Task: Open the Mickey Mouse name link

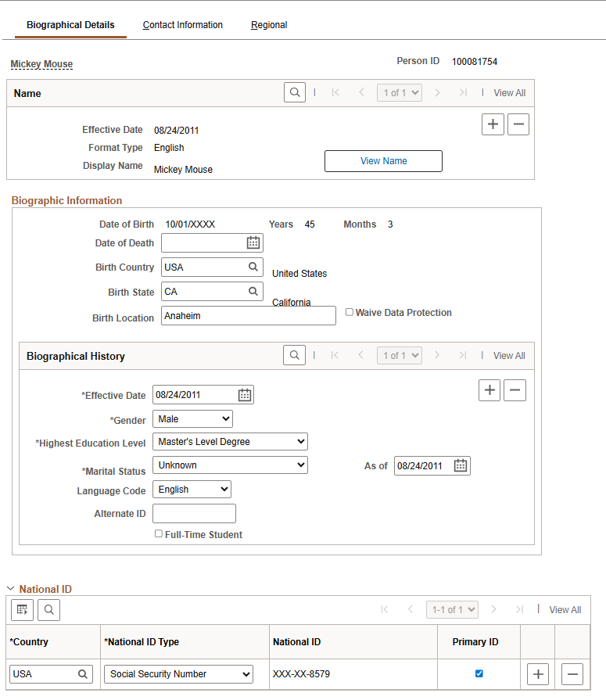Action: (x=41, y=64)
